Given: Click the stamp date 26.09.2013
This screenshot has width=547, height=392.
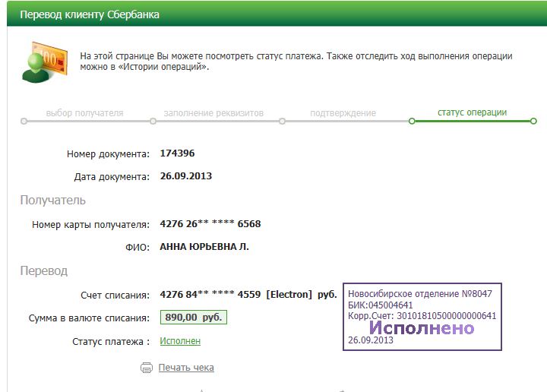Looking at the screenshot, I should 371,340.
